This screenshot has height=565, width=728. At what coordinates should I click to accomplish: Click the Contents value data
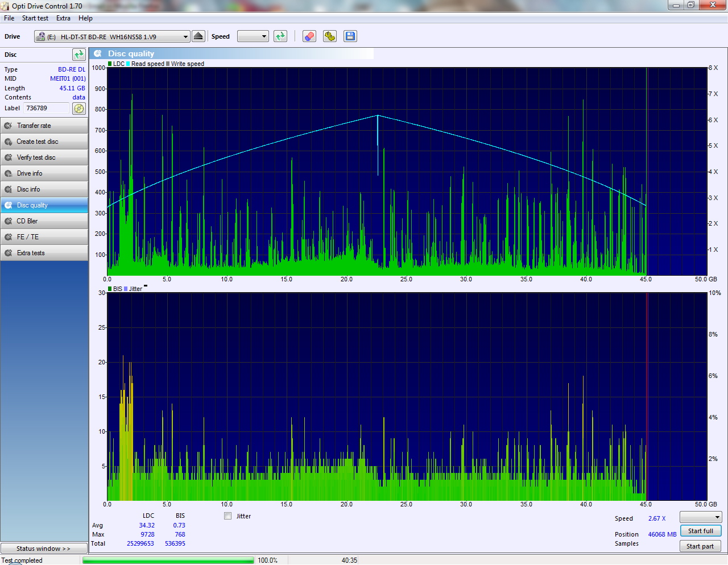tap(78, 97)
